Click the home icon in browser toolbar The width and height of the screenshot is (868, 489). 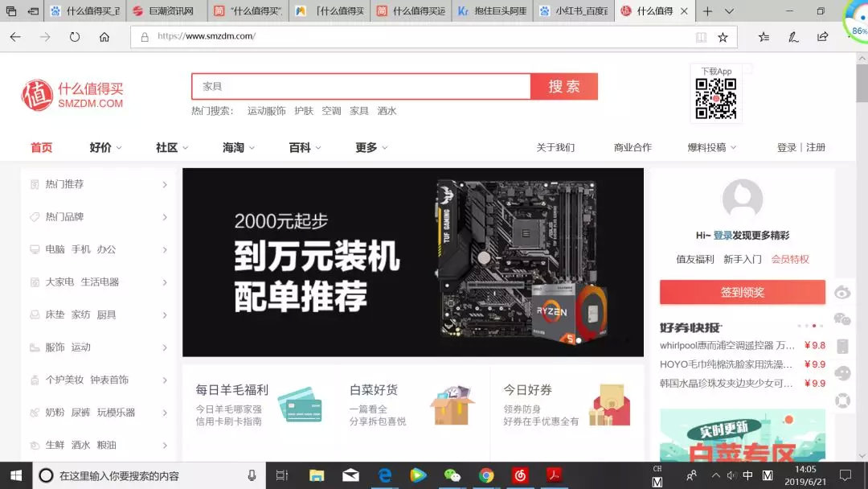104,36
